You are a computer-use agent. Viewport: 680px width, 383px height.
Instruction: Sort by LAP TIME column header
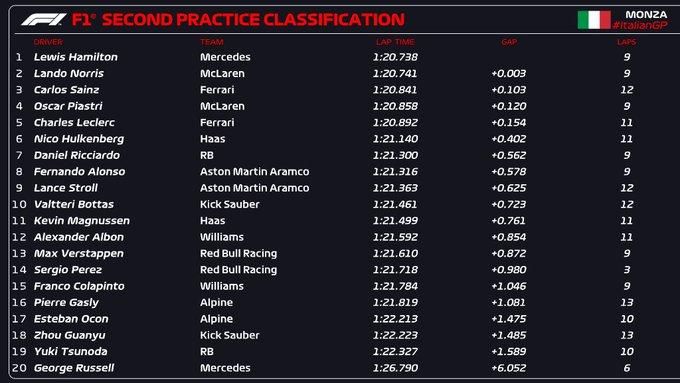(x=395, y=42)
